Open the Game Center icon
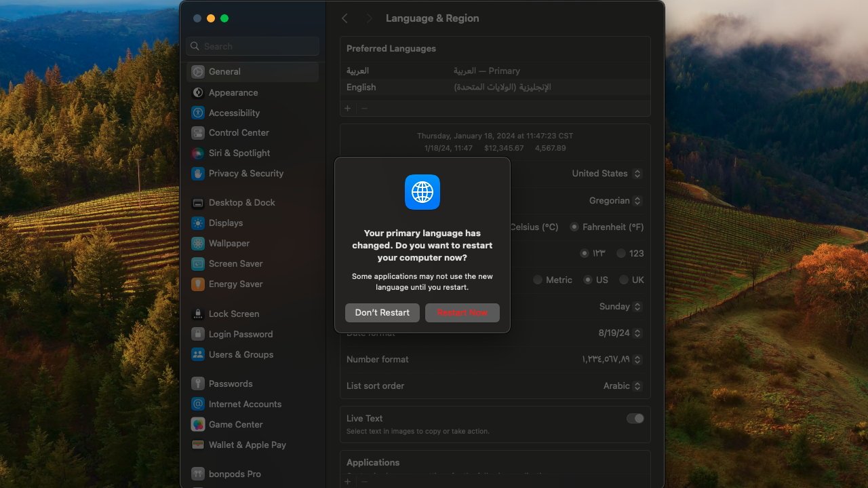The image size is (868, 488). (x=198, y=425)
